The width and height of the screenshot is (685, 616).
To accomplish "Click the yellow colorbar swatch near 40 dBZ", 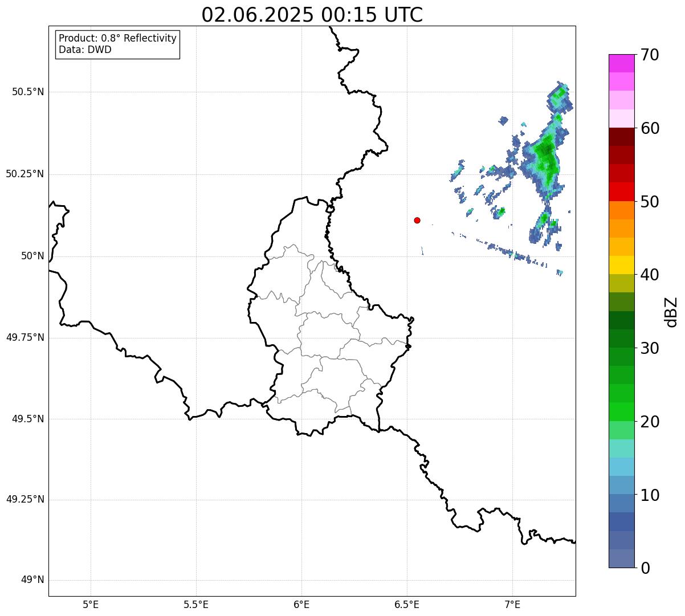I will click(x=622, y=266).
